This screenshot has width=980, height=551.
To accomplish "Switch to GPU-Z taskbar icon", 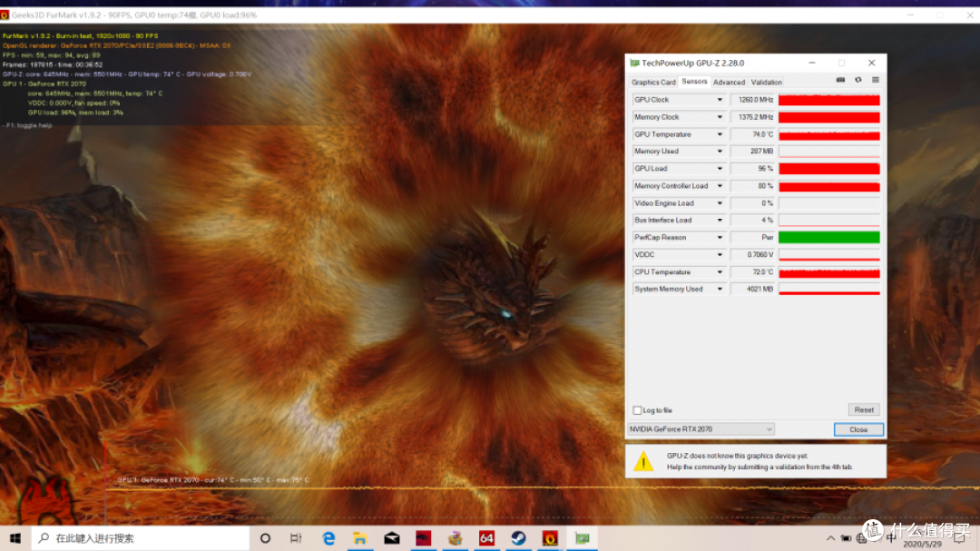I will coord(582,538).
